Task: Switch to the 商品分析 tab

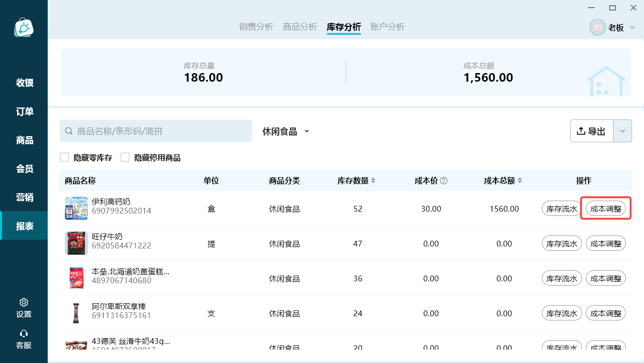Action: point(300,27)
